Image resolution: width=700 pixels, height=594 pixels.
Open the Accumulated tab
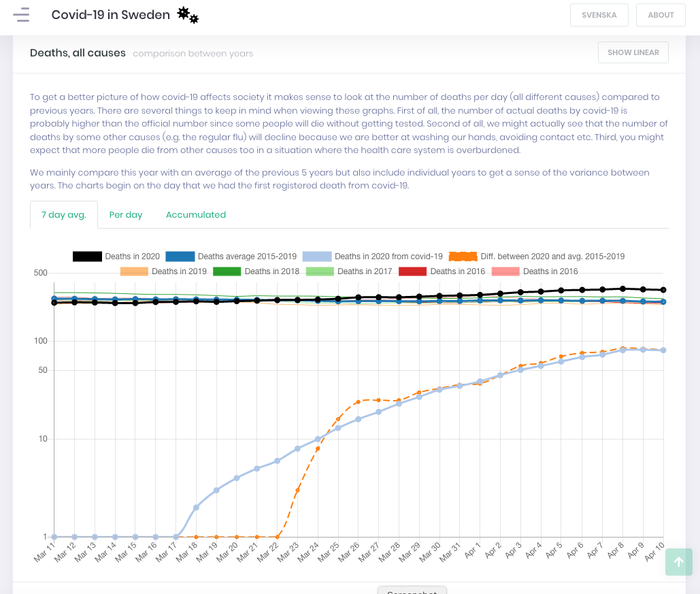tap(196, 214)
